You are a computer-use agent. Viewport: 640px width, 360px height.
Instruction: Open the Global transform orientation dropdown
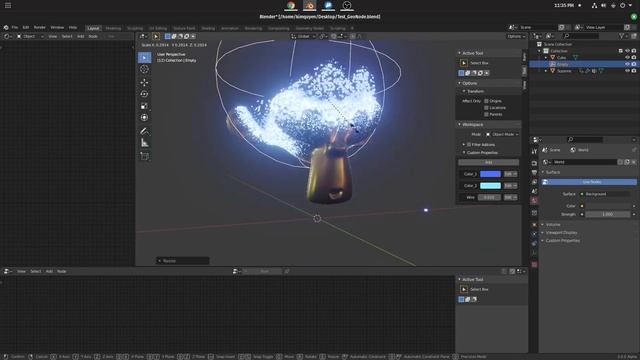tap(303, 36)
